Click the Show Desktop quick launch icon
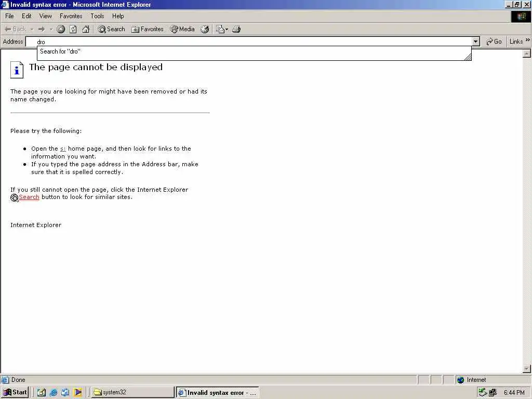Image resolution: width=532 pixels, height=399 pixels. click(42, 393)
